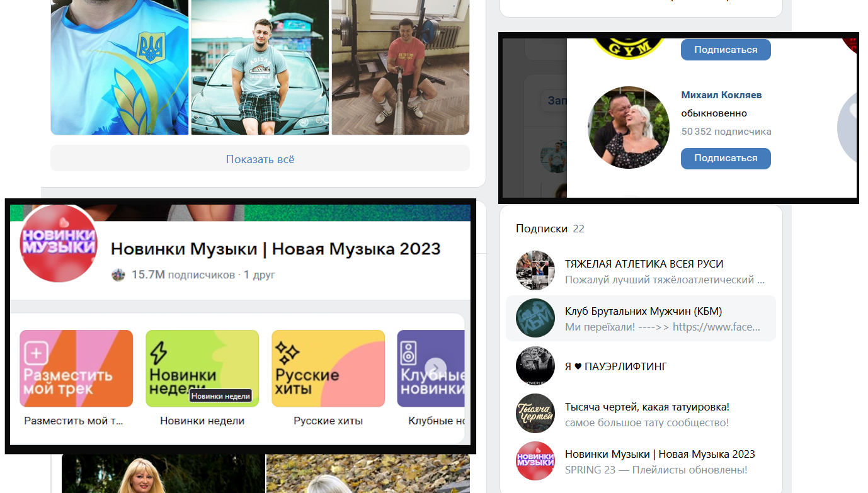Click the plus icon on Разместить мой трек tile
This screenshot has height=493, width=868.
point(36,354)
